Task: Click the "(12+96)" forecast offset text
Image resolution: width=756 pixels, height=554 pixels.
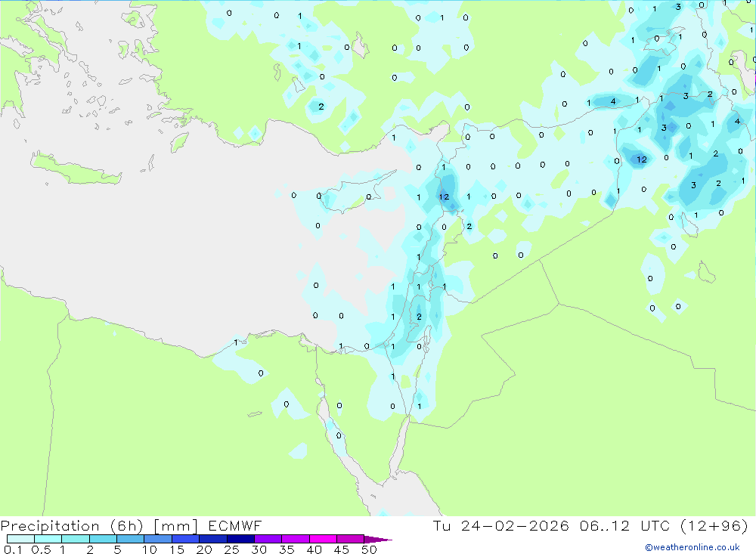Action: [714, 525]
